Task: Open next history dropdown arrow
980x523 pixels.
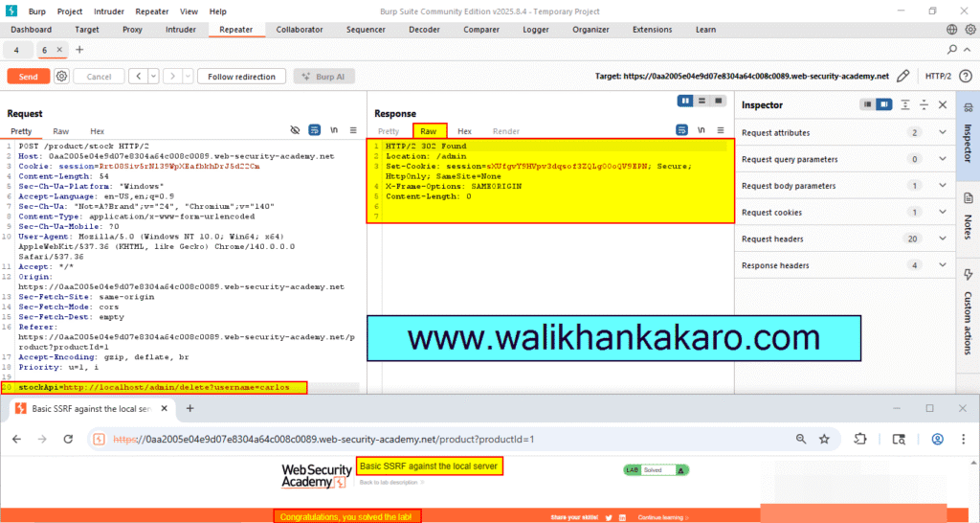Action: click(188, 77)
